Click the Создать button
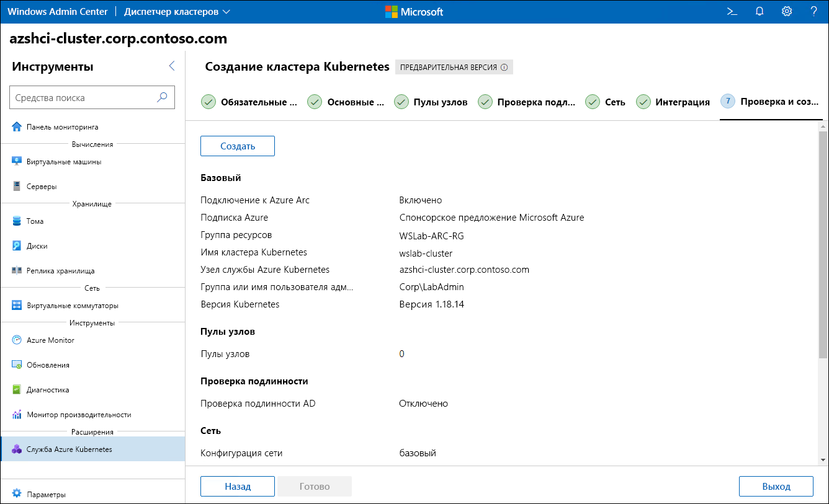 point(238,146)
